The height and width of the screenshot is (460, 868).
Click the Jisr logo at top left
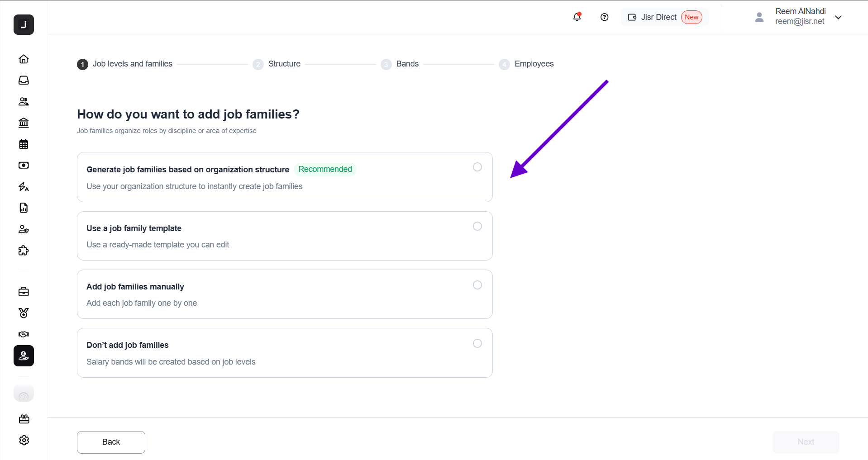[x=24, y=24]
